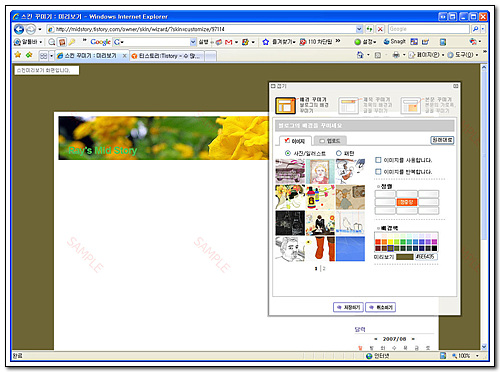The width and height of the screenshot is (500, 372).
Task: Expand the Google toolbar search box dropdown
Action: [193, 42]
